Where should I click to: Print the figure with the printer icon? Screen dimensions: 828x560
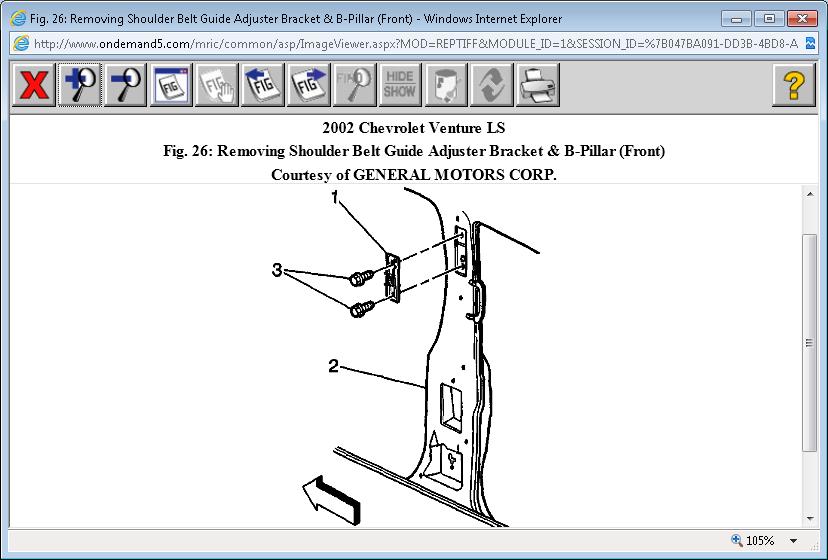coord(538,85)
